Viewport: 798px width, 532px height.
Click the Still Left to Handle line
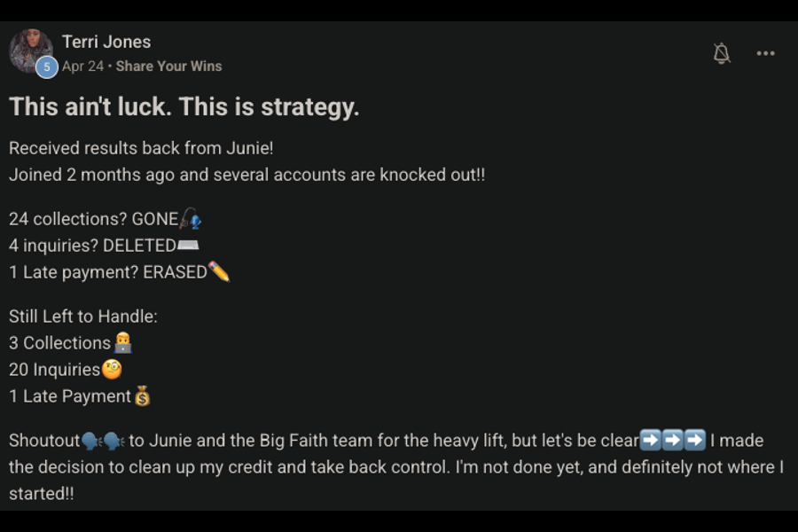tap(83, 317)
